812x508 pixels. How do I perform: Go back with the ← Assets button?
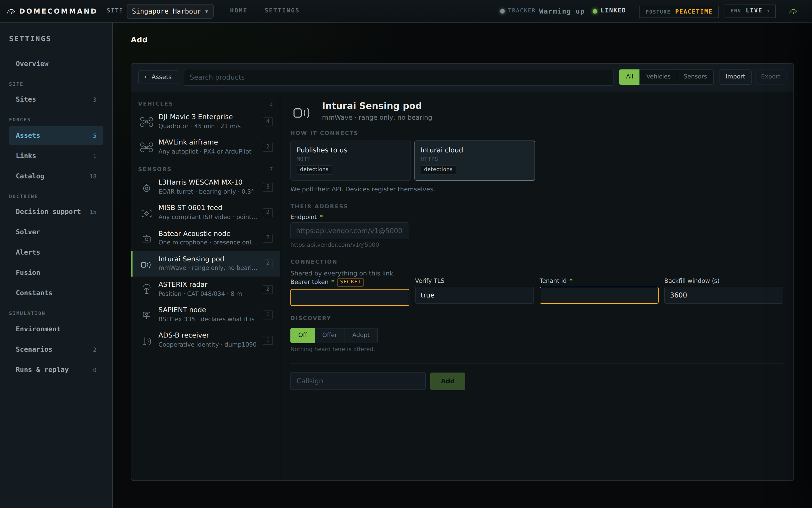[158, 77]
